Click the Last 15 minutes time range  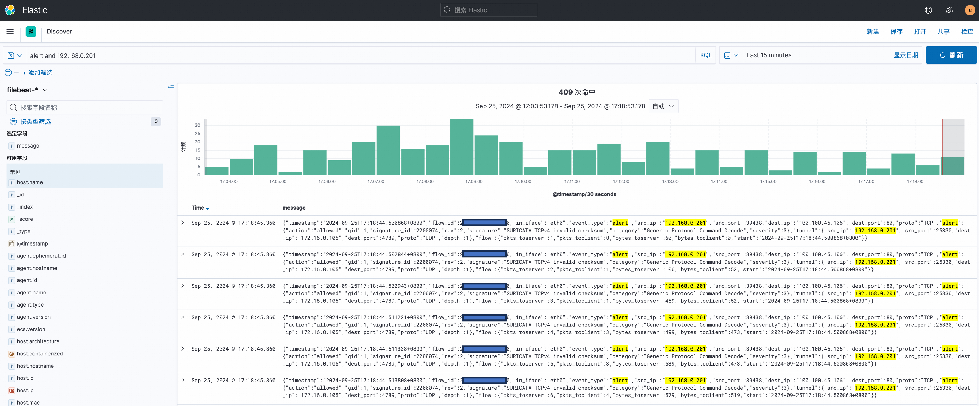click(769, 55)
